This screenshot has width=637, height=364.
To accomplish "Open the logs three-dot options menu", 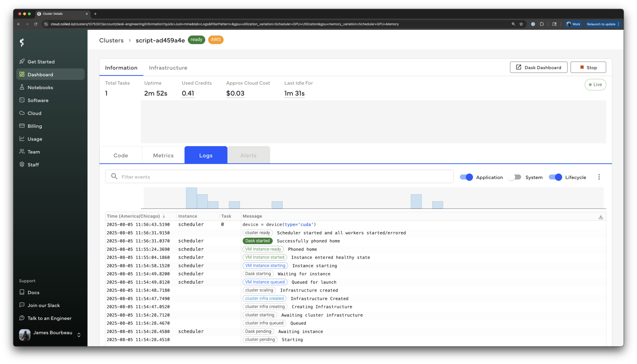I will [x=599, y=177].
